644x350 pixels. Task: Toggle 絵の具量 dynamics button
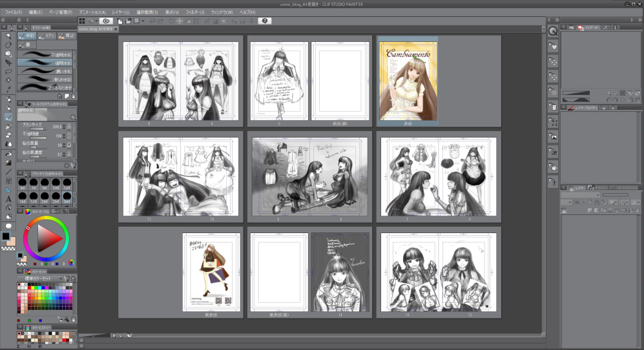click(69, 145)
